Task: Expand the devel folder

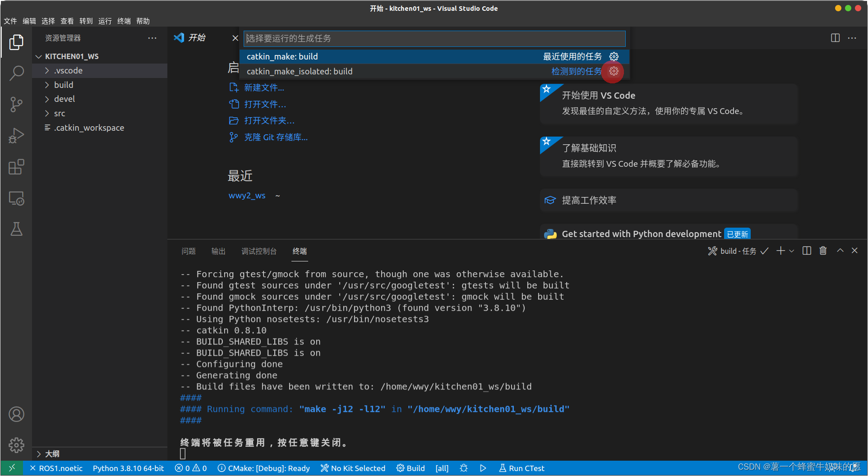Action: pos(100,99)
